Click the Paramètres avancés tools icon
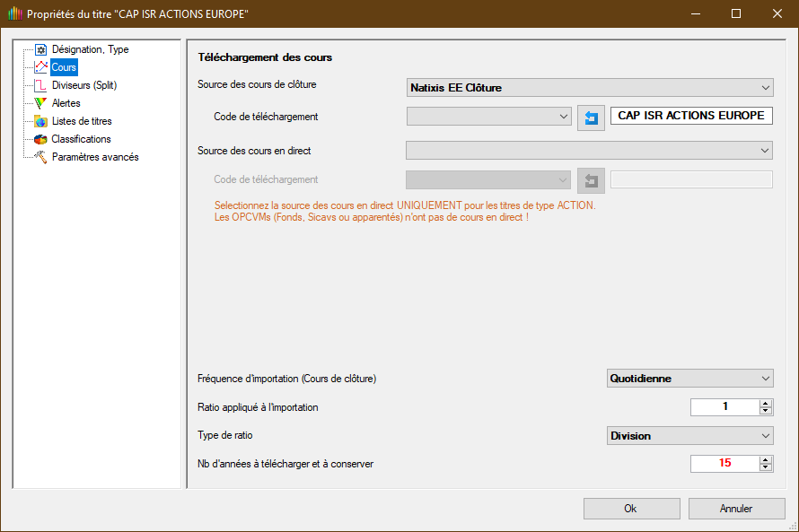 click(40, 157)
